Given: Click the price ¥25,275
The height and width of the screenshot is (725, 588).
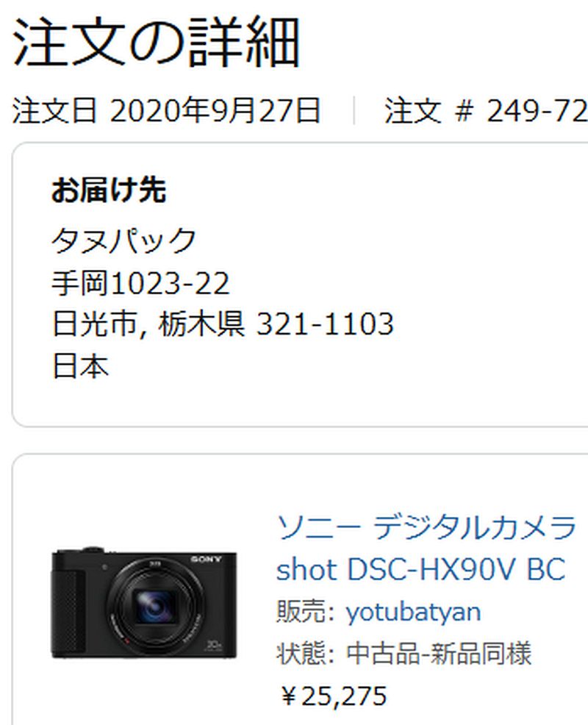Looking at the screenshot, I should click(x=333, y=696).
